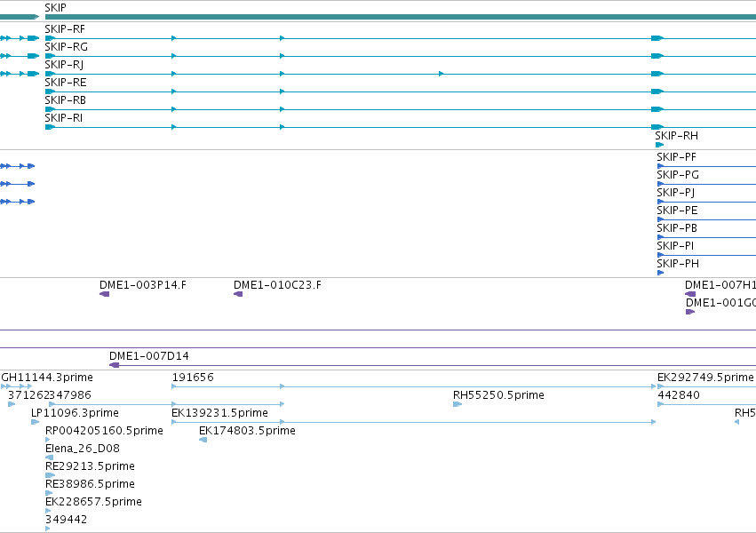Select the Elena_26_D08 label
The width and height of the screenshot is (756, 533).
[x=83, y=449]
